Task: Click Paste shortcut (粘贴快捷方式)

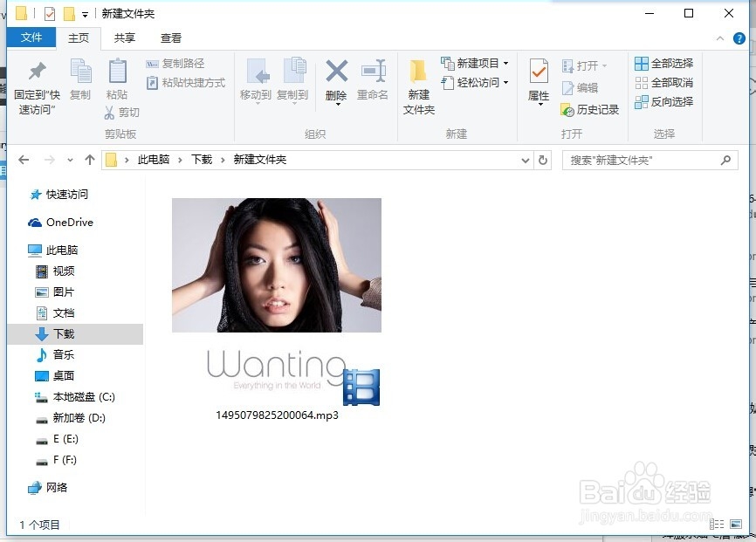Action: click(x=186, y=83)
